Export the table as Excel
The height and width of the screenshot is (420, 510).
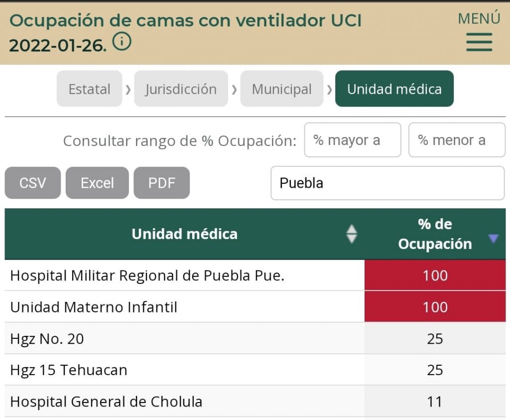(x=97, y=183)
